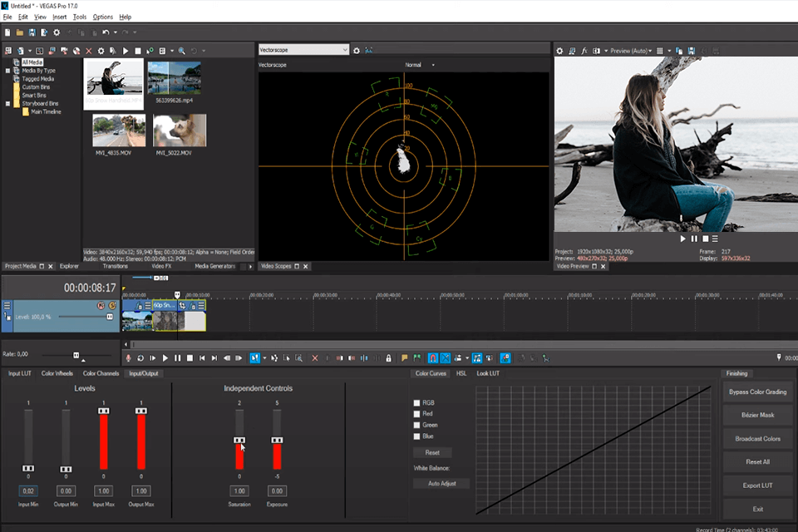The image size is (798, 532).
Task: Create a new project with the blank-page icon
Action: pos(7,32)
